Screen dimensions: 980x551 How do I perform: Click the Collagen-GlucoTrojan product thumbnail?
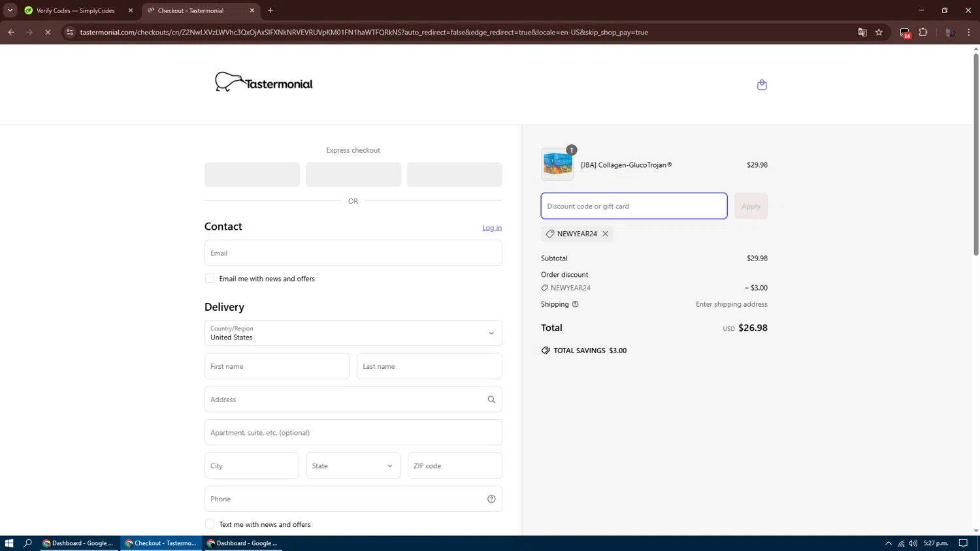(557, 165)
